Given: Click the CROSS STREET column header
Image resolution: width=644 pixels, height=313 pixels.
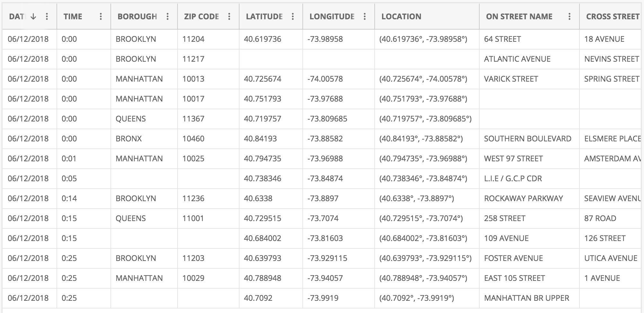Looking at the screenshot, I should [613, 17].
